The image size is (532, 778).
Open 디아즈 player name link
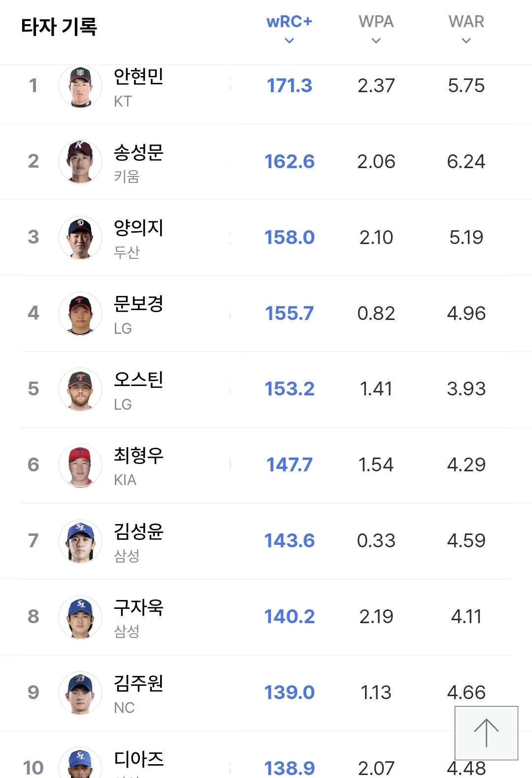coord(138,759)
